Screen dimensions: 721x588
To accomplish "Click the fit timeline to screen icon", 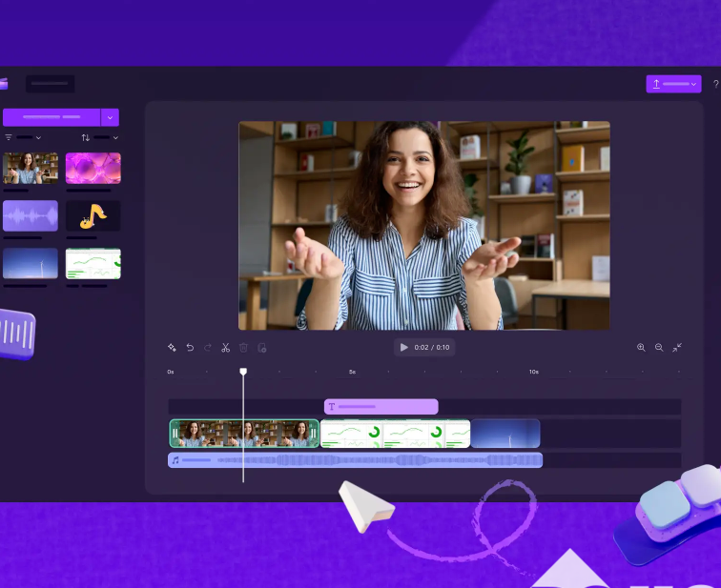I will point(677,348).
